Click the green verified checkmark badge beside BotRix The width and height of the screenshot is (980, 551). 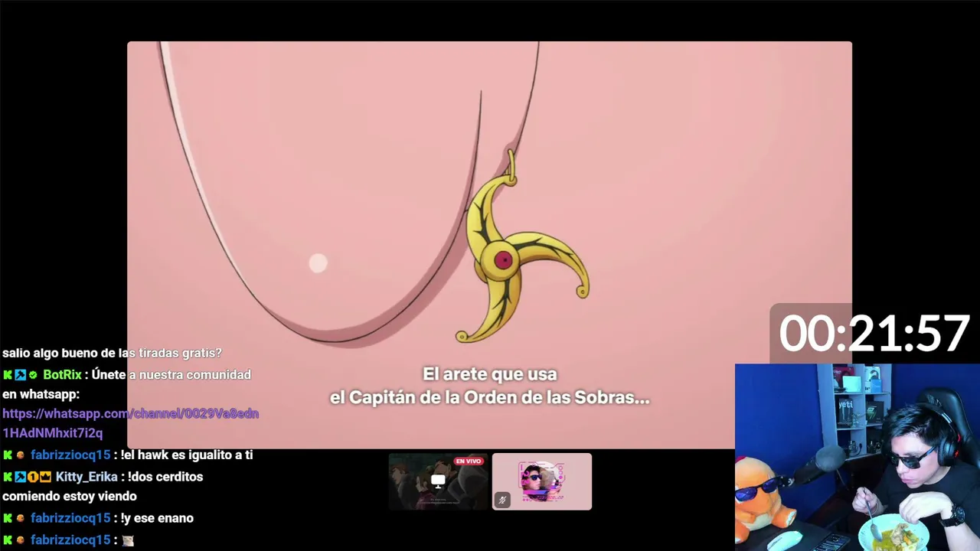(33, 375)
